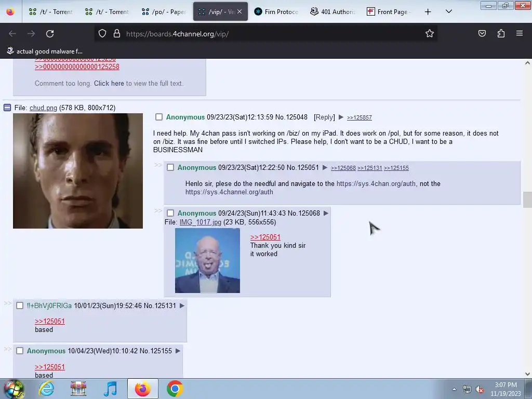This screenshot has width=532, height=399.
Task: Hide post 125051 using its >> marker
Action: tap(158, 165)
